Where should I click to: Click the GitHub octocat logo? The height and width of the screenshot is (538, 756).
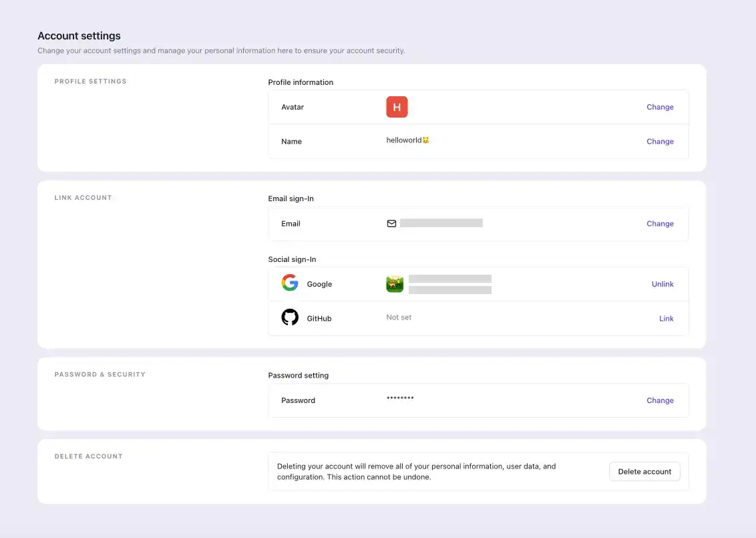[290, 317]
